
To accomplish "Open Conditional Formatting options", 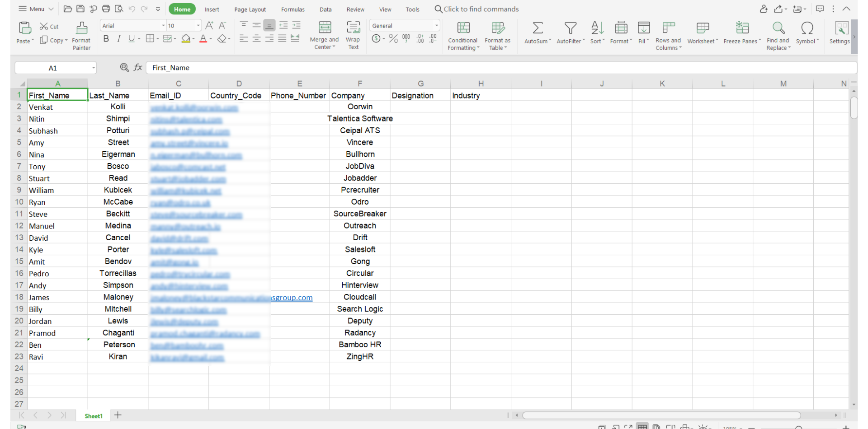I will (463, 28).
